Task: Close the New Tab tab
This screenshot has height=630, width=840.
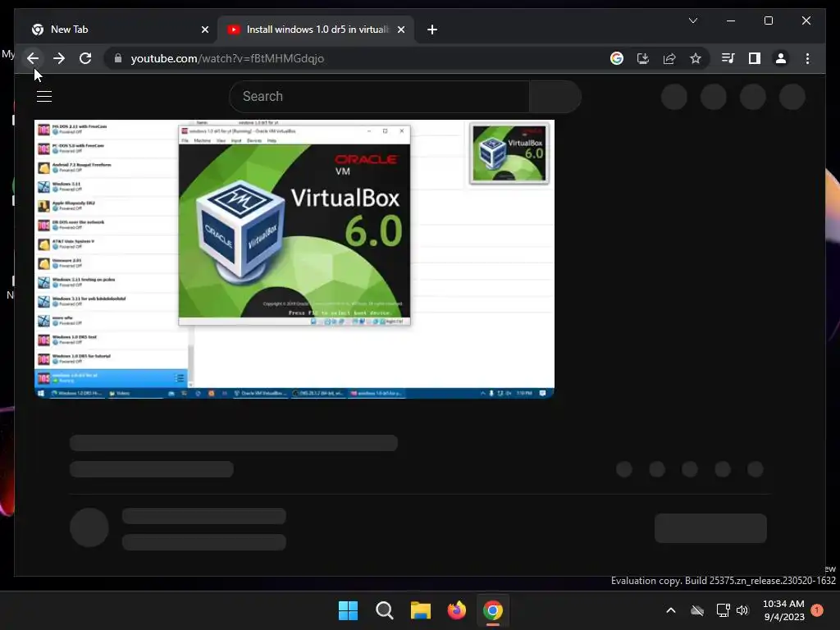Action: point(204,30)
